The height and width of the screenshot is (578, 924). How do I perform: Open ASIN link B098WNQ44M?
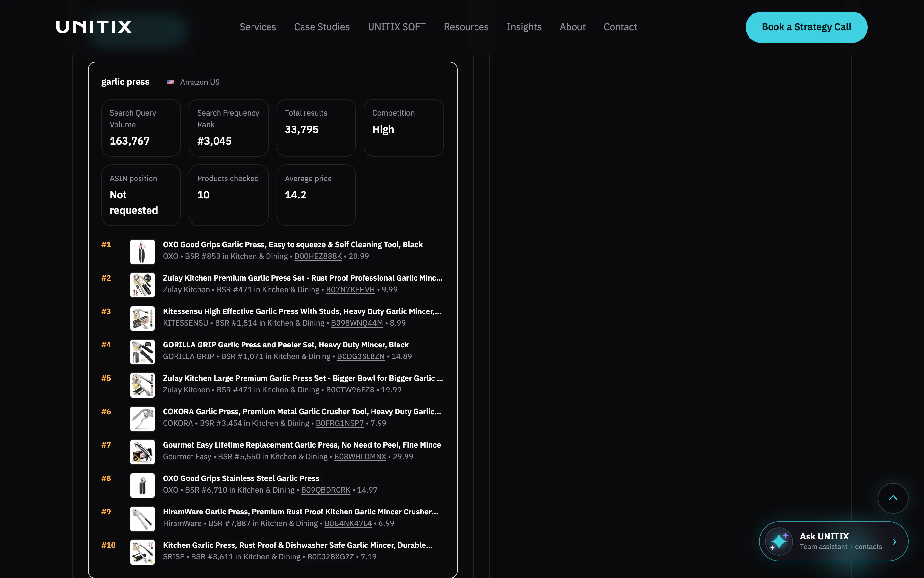pos(357,323)
